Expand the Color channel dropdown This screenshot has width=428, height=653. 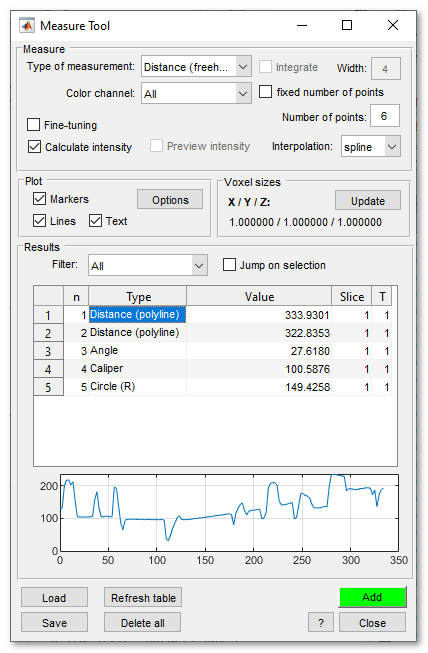[196, 93]
